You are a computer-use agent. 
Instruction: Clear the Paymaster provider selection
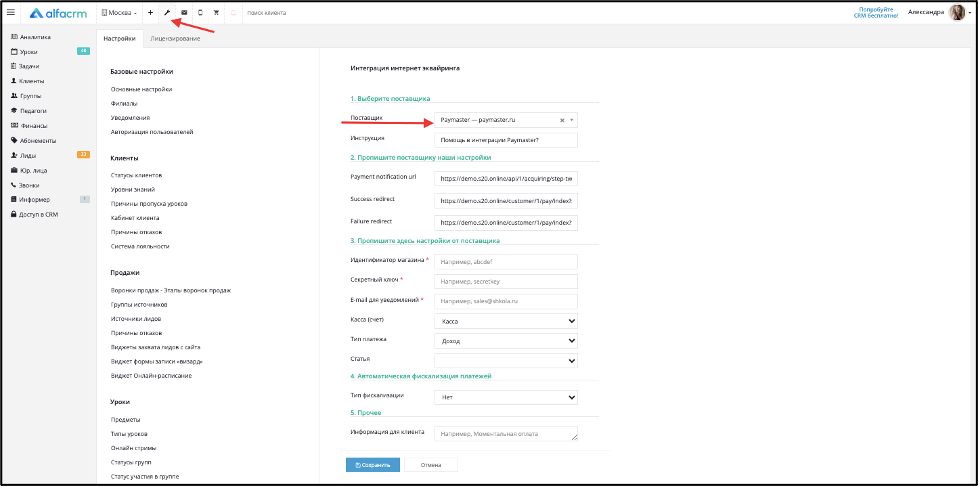pyautogui.click(x=562, y=120)
